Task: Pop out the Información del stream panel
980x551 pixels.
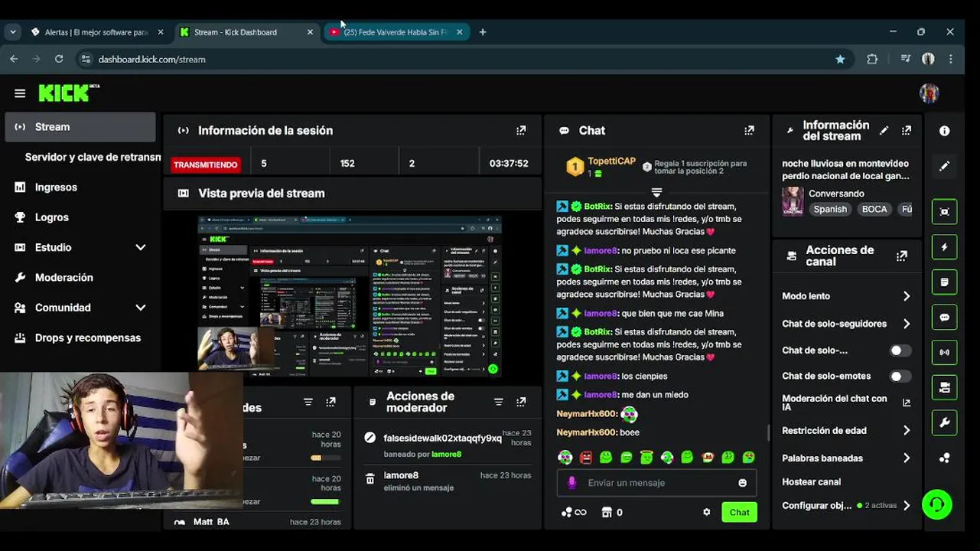Action: tap(907, 130)
